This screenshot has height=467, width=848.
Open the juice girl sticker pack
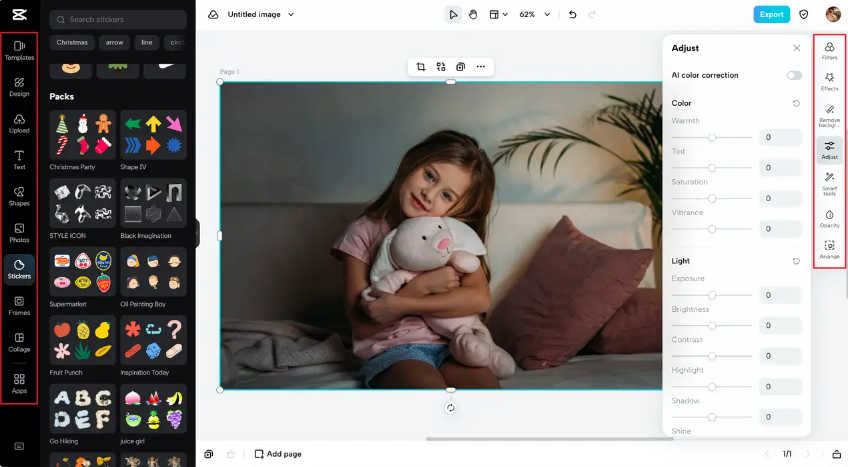pos(153,409)
